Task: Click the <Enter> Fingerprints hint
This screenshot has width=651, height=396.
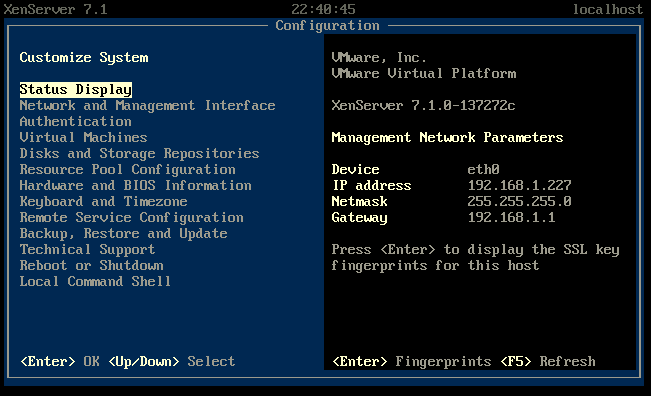Action: click(412, 362)
